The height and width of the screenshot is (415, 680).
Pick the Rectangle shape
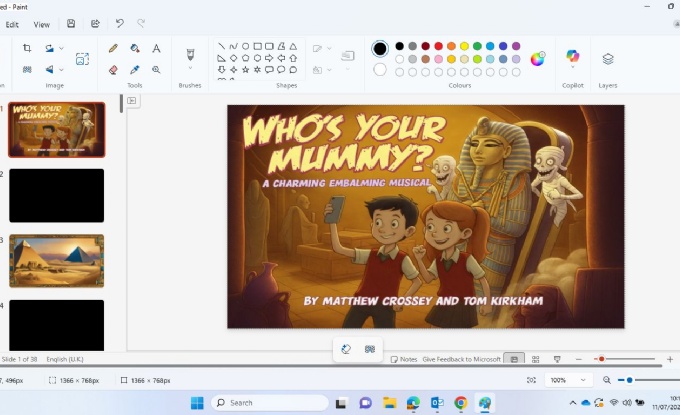coord(258,46)
